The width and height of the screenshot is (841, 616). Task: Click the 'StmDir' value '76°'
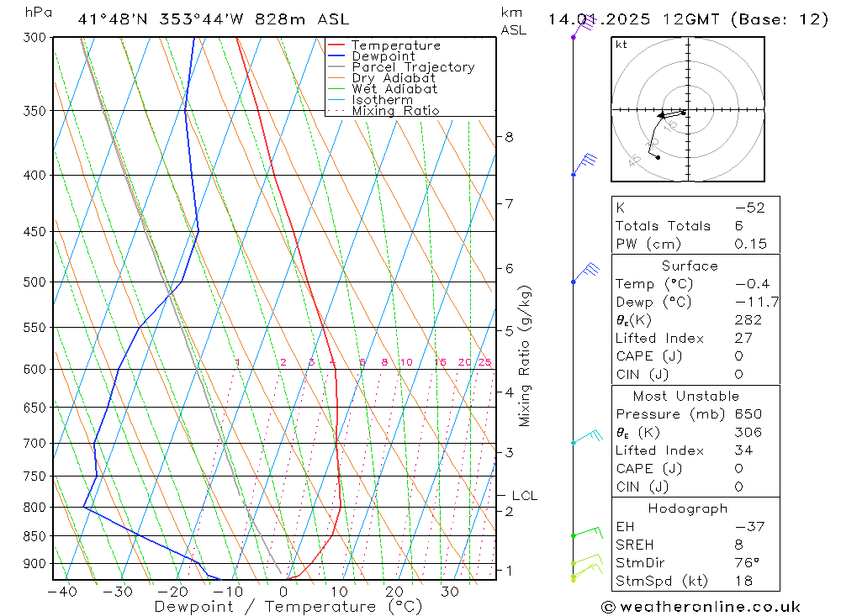click(747, 563)
